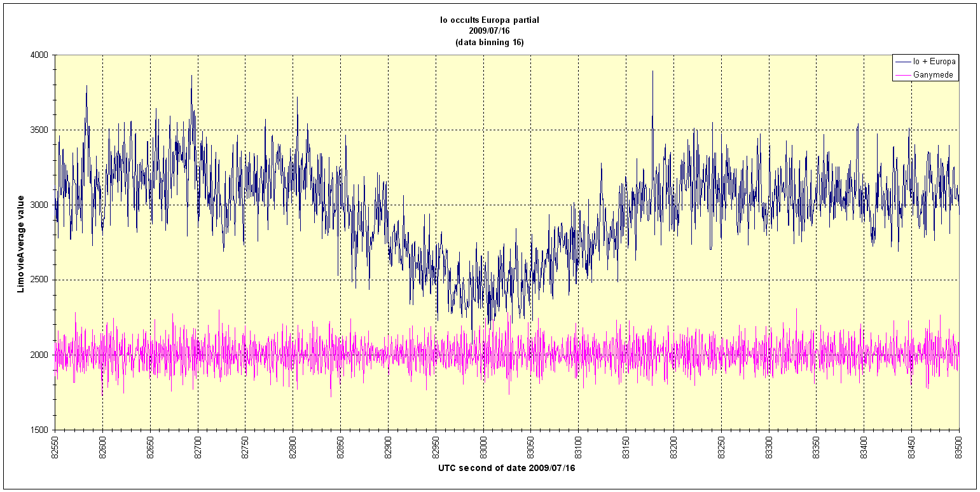The width and height of the screenshot is (980, 492).
Task: Click the y-axis label 2000
Action: point(39,355)
